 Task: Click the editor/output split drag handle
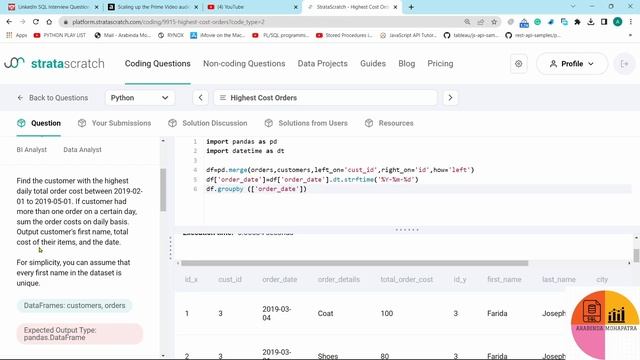point(407,229)
